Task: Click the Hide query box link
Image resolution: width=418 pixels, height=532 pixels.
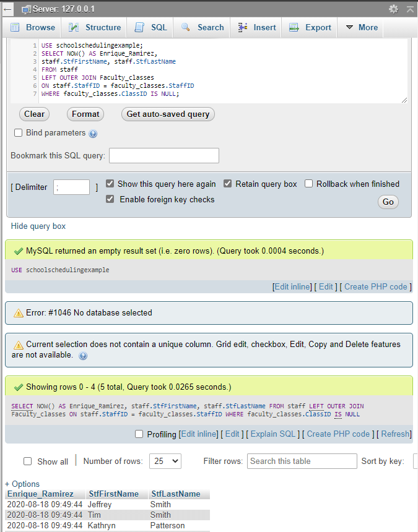Action: coord(38,226)
